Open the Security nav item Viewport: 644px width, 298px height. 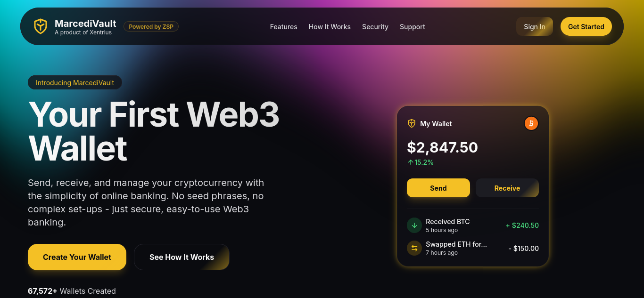pos(375,27)
